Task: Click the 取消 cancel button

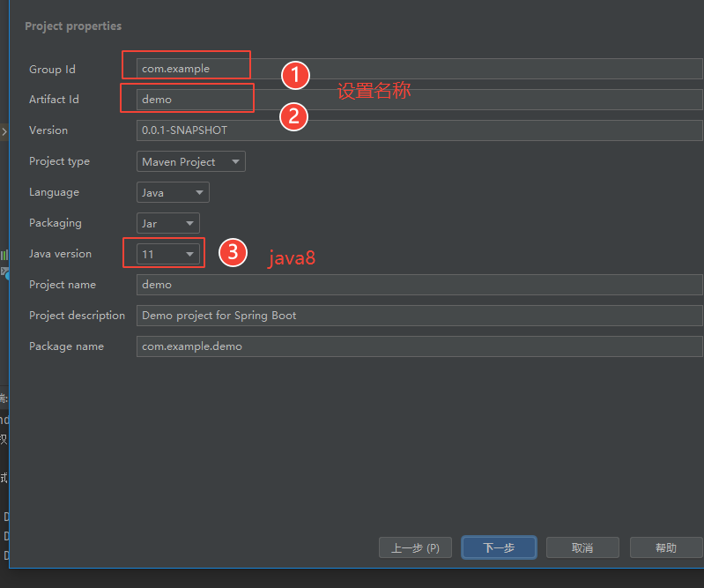Action: pos(582,547)
